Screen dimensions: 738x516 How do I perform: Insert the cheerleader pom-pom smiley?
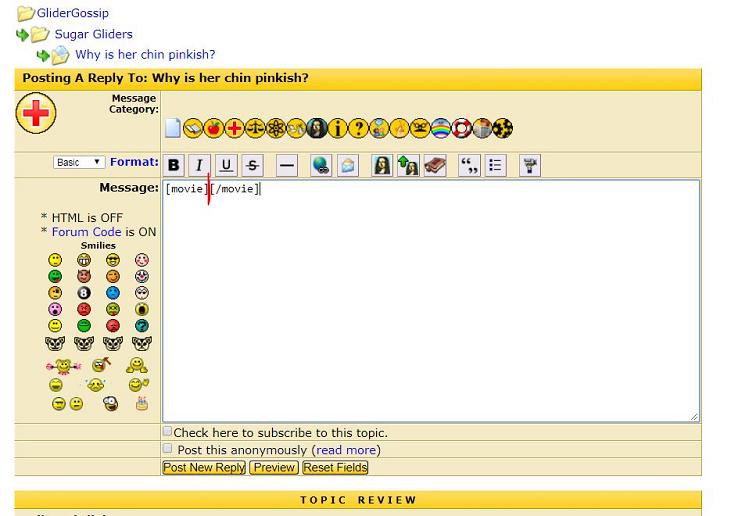click(x=64, y=366)
